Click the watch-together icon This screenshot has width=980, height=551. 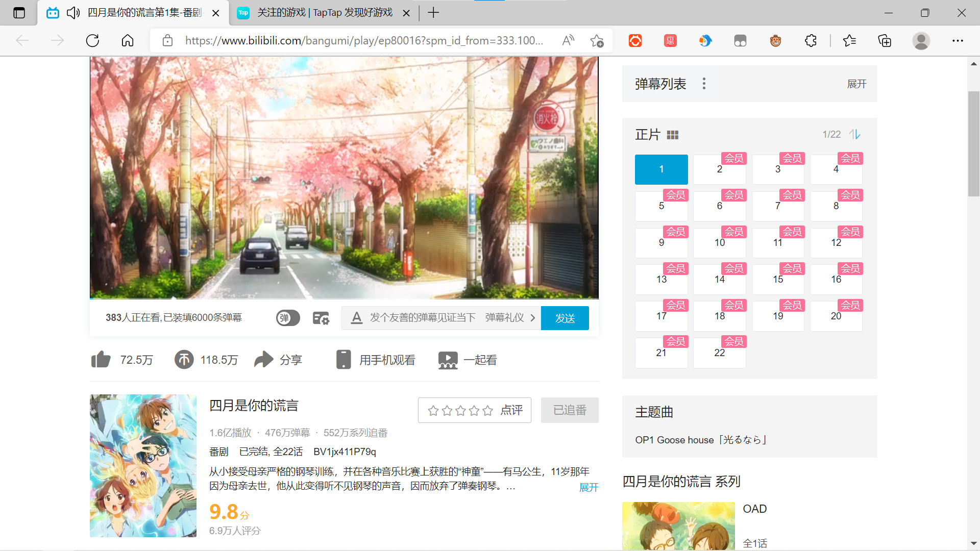coord(448,360)
